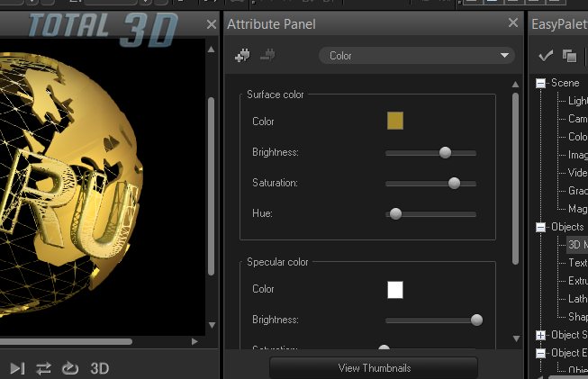Click the 3D mode icon below preview
The height and width of the screenshot is (379, 588).
[x=99, y=368]
